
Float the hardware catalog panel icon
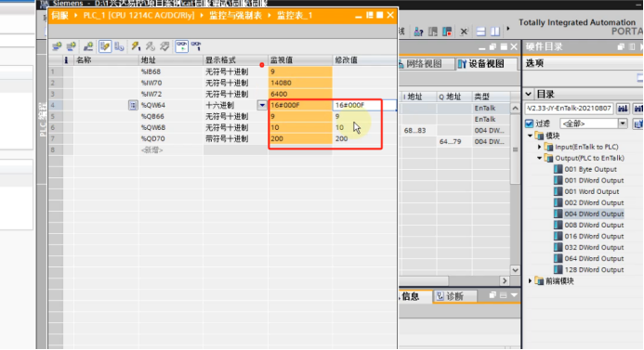(621, 46)
